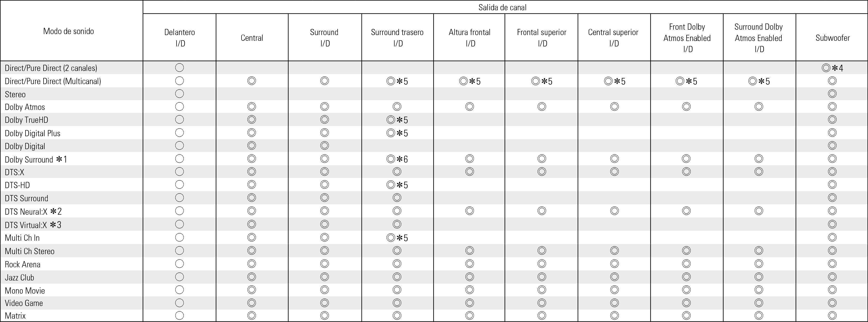Click the Surround trasero ✻6 mark for Dolby Surround

[x=397, y=159]
